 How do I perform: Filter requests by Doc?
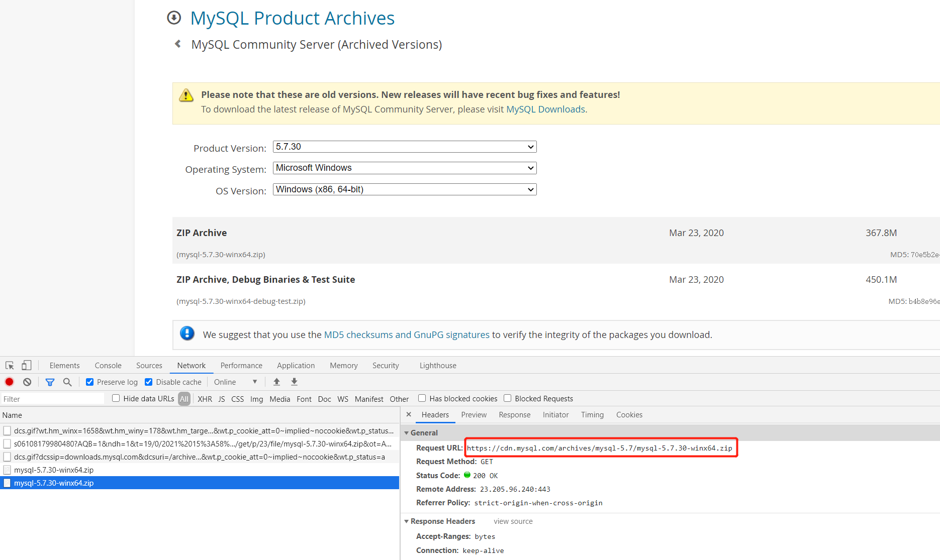325,399
